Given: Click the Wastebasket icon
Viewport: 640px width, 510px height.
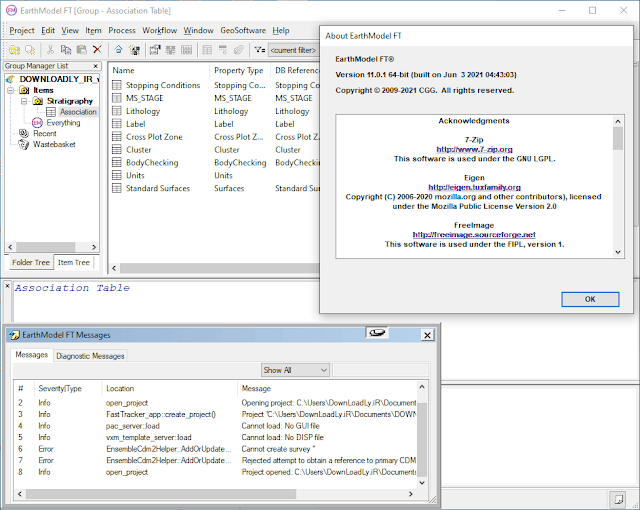Looking at the screenshot, I should [24, 144].
